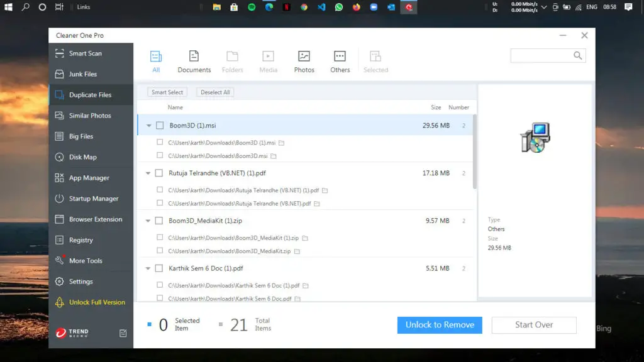Switch to the Documents tab
The height and width of the screenshot is (362, 644).
[x=194, y=62]
